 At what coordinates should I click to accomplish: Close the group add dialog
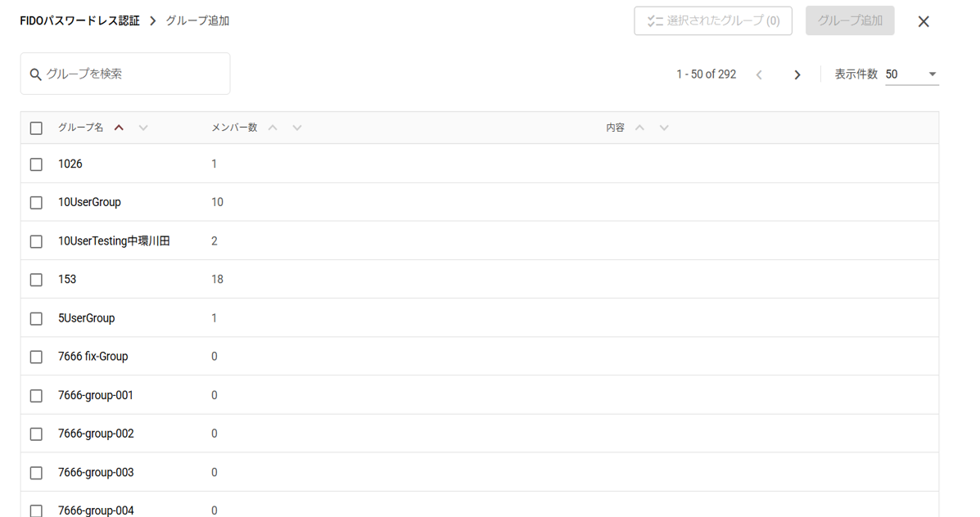(924, 21)
